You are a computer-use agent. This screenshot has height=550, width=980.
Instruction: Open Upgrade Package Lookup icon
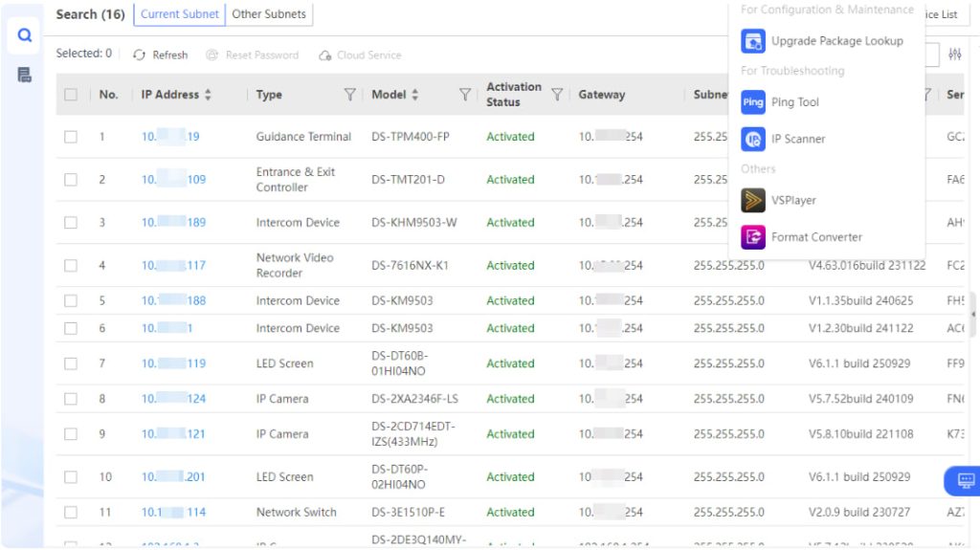(x=752, y=41)
